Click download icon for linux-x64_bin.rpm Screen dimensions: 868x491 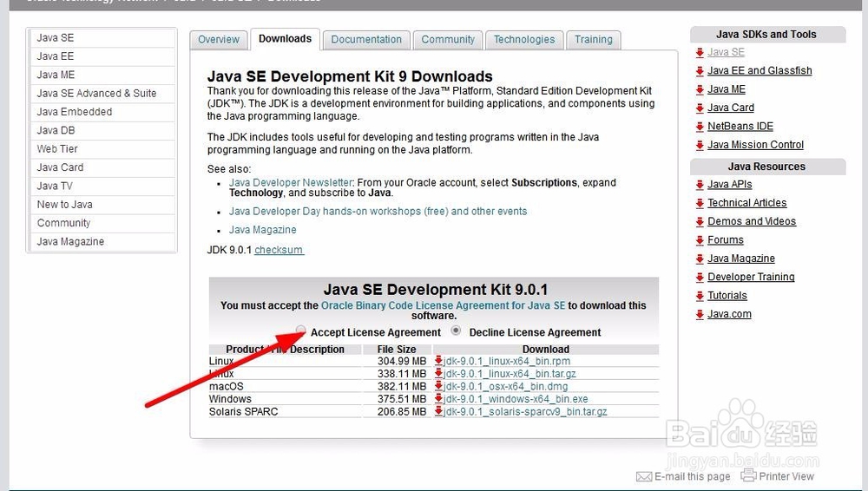(x=438, y=361)
